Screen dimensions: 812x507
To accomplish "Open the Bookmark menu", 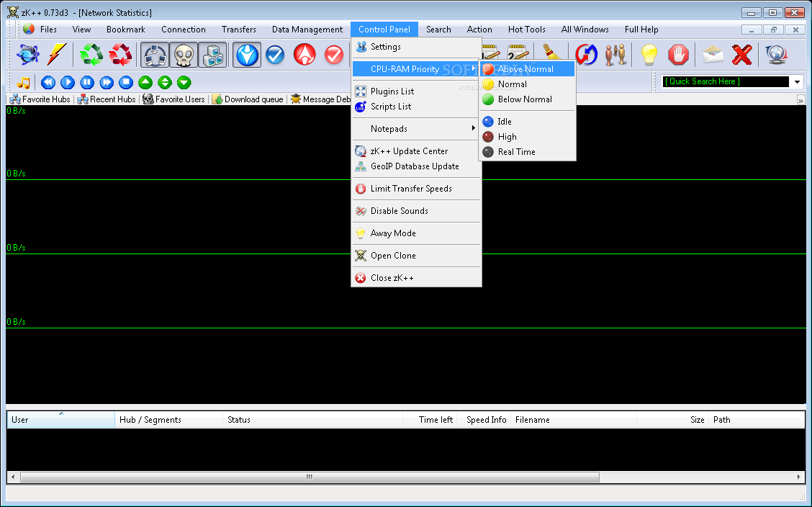I will [x=126, y=30].
